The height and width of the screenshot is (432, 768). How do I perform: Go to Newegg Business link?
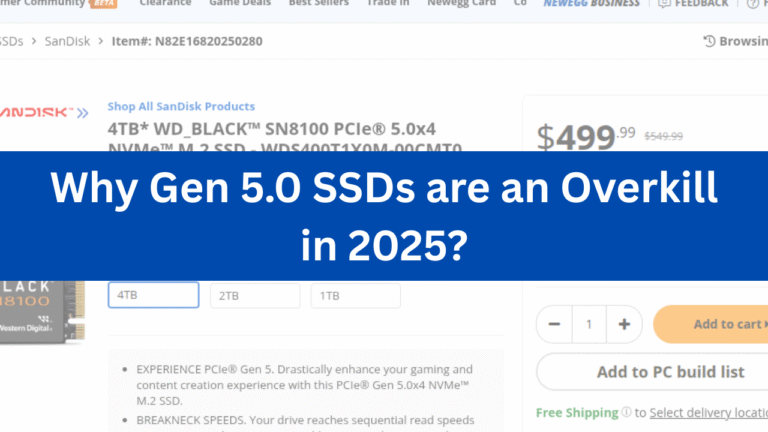pos(591,3)
